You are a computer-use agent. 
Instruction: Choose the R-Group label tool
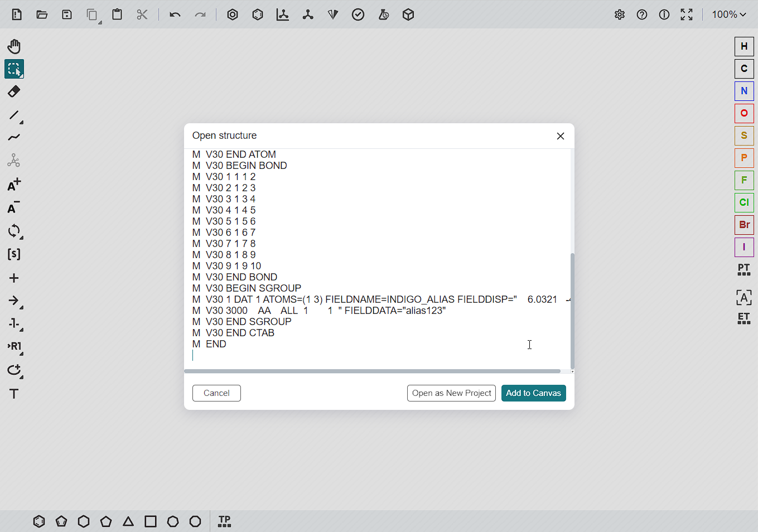[x=14, y=346]
